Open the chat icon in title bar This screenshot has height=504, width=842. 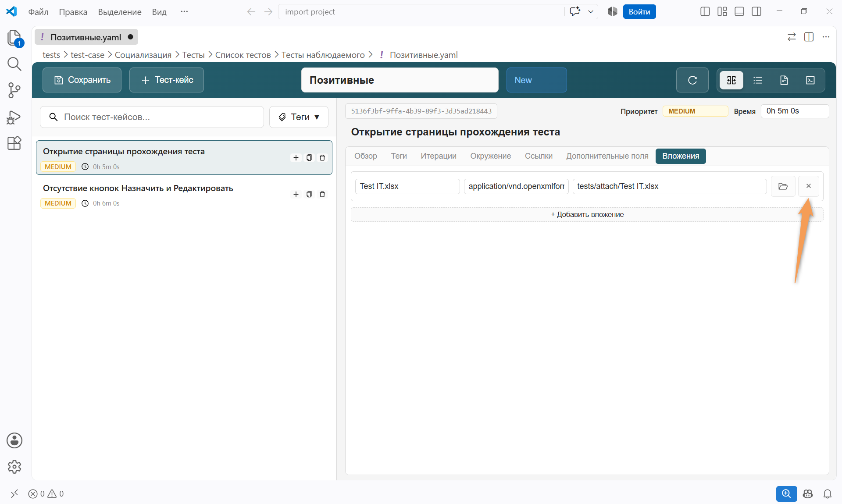[575, 12]
